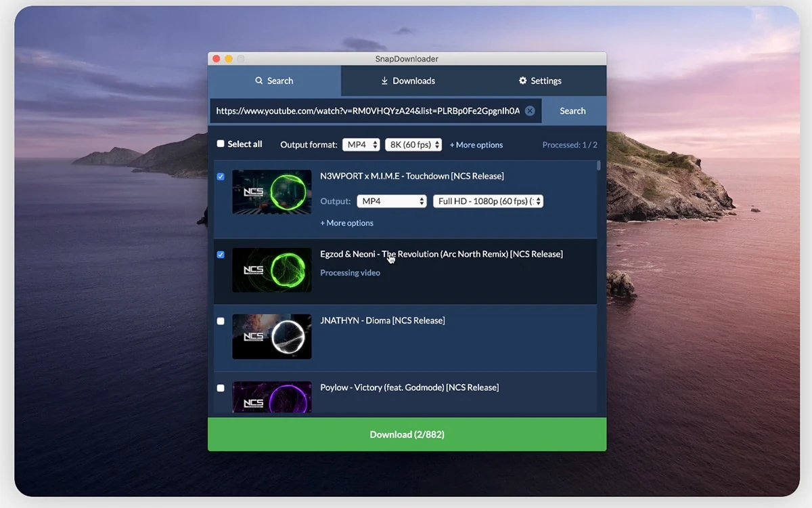Tick the Select all checkbox
The image size is (812, 508).
click(221, 144)
